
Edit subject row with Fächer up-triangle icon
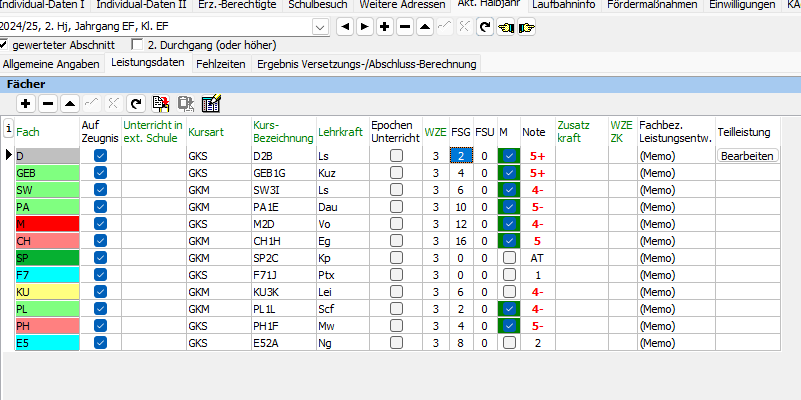coord(69,104)
